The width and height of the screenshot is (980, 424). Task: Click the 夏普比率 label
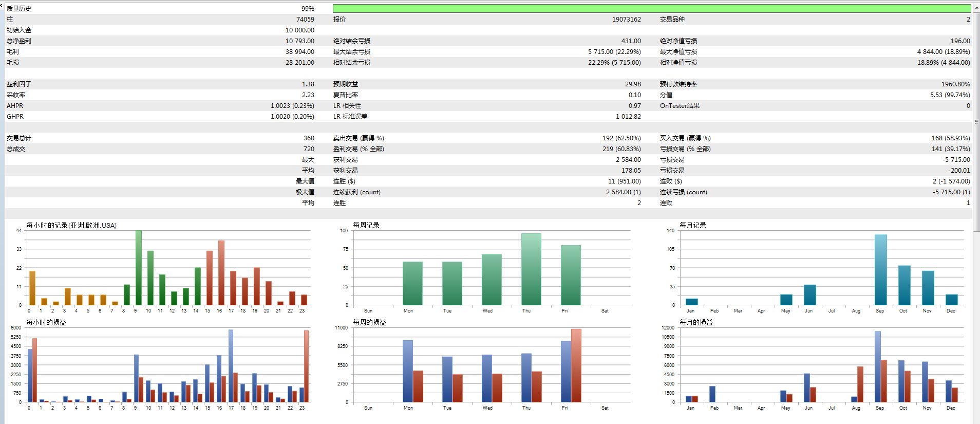[346, 95]
